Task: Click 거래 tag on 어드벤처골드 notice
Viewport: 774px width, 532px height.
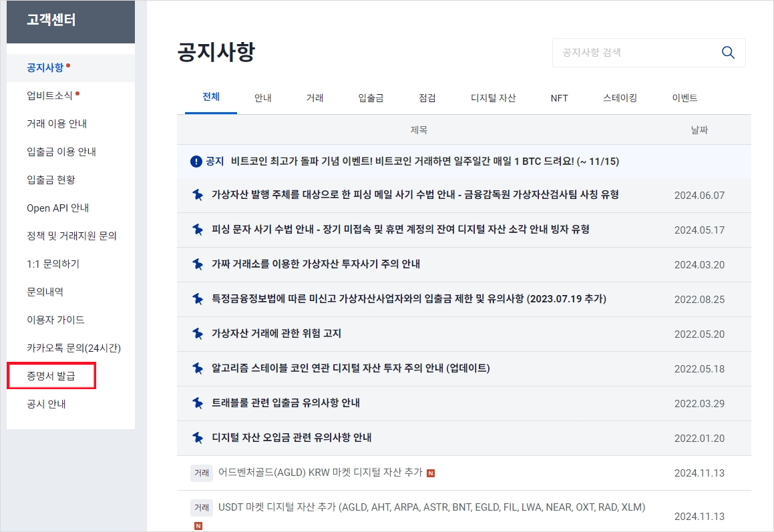Action: [202, 473]
